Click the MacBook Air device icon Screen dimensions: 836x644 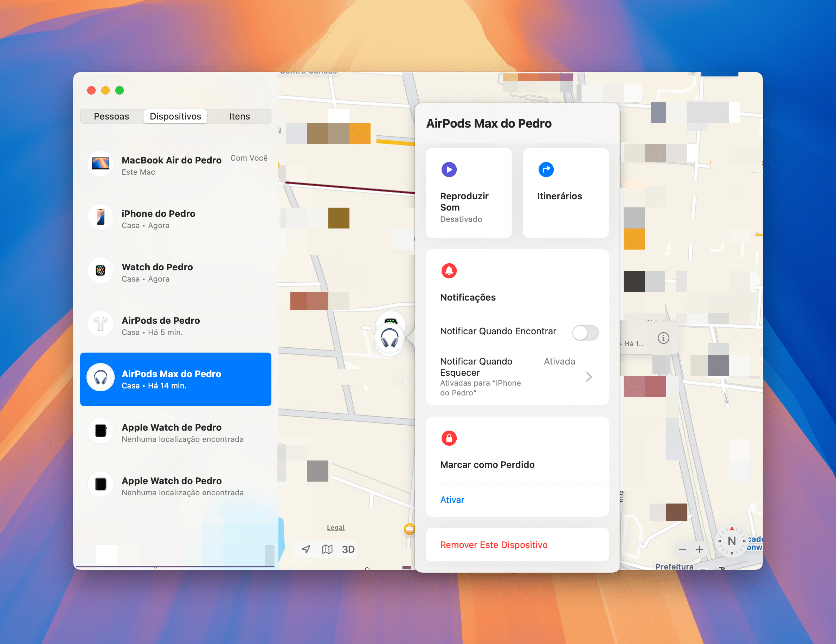tap(101, 163)
